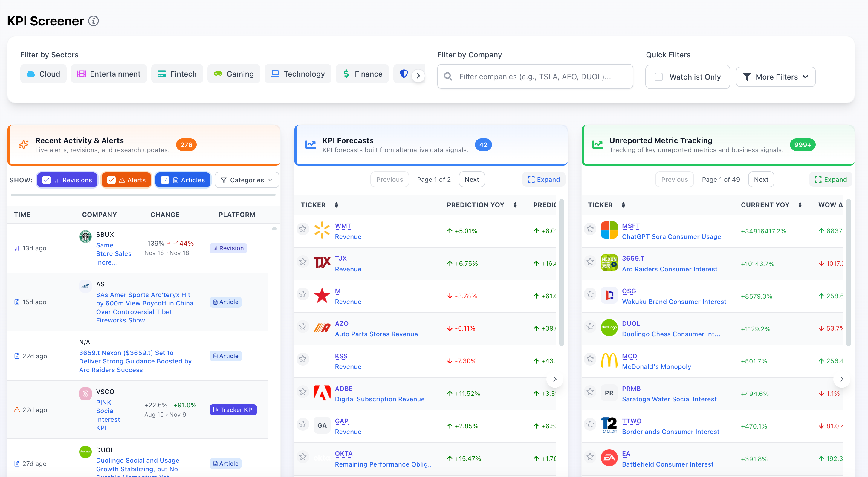868x477 pixels.
Task: Click the sort icon beside Prediction YoY
Action: coord(515,205)
